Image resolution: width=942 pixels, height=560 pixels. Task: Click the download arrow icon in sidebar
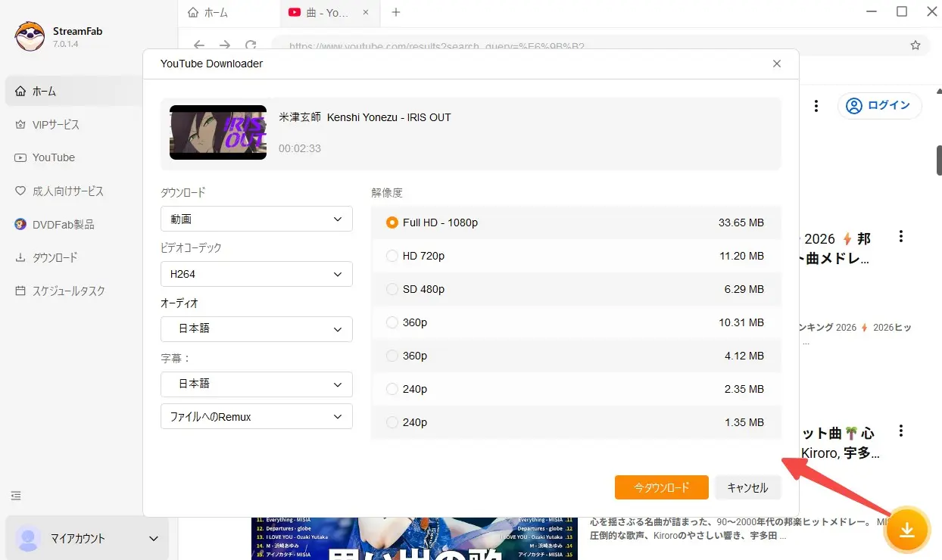click(20, 257)
